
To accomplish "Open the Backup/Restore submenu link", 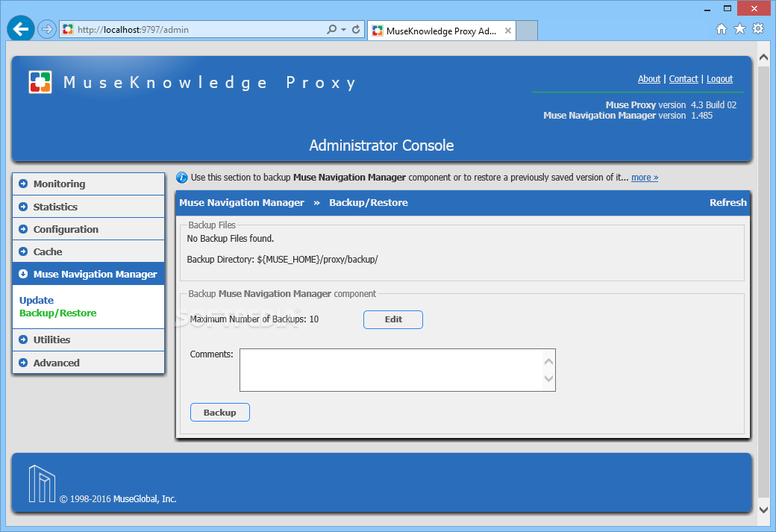I will point(58,313).
